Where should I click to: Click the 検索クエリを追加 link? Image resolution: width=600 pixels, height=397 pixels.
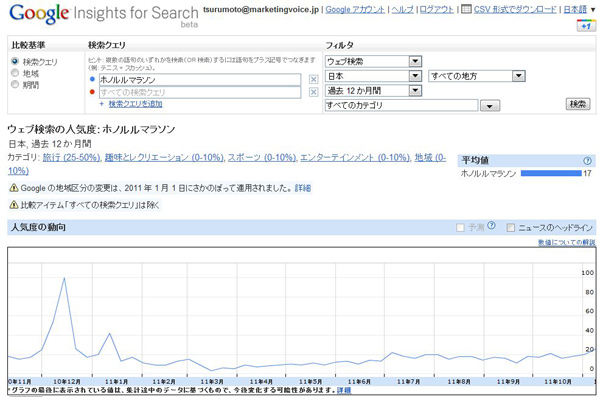point(135,104)
